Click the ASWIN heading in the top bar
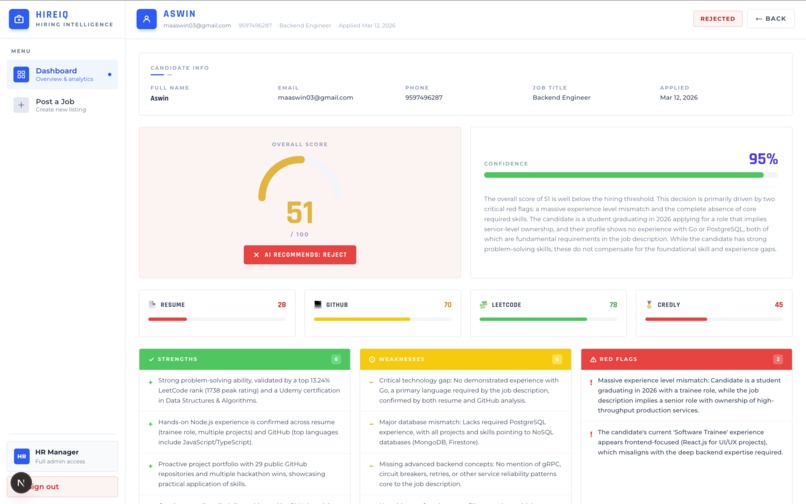806x504 pixels. click(x=179, y=14)
